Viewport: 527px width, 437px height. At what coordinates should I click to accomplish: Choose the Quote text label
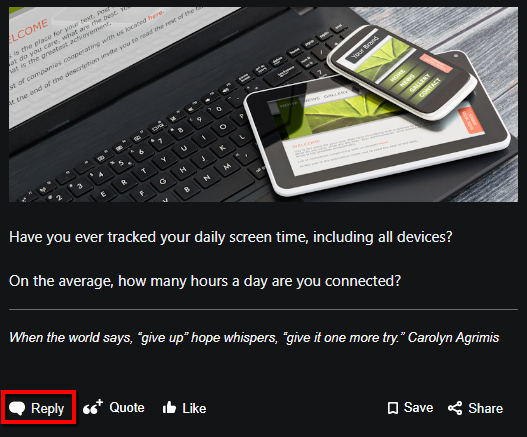click(x=127, y=407)
